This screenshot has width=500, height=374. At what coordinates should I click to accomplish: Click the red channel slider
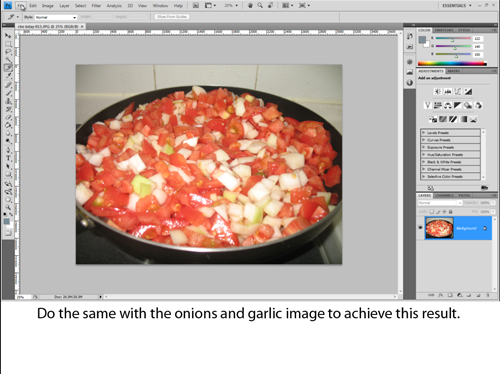[453, 39]
